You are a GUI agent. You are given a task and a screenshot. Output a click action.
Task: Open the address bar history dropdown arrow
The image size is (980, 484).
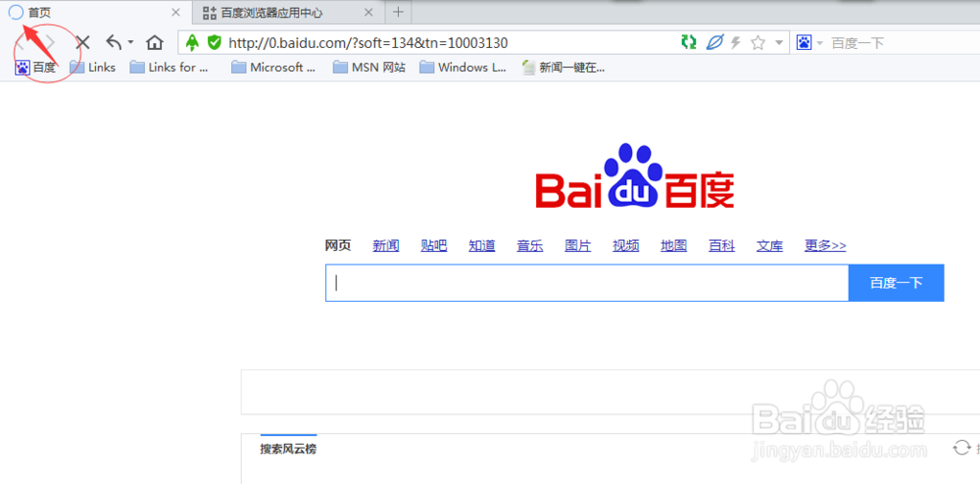[779, 42]
